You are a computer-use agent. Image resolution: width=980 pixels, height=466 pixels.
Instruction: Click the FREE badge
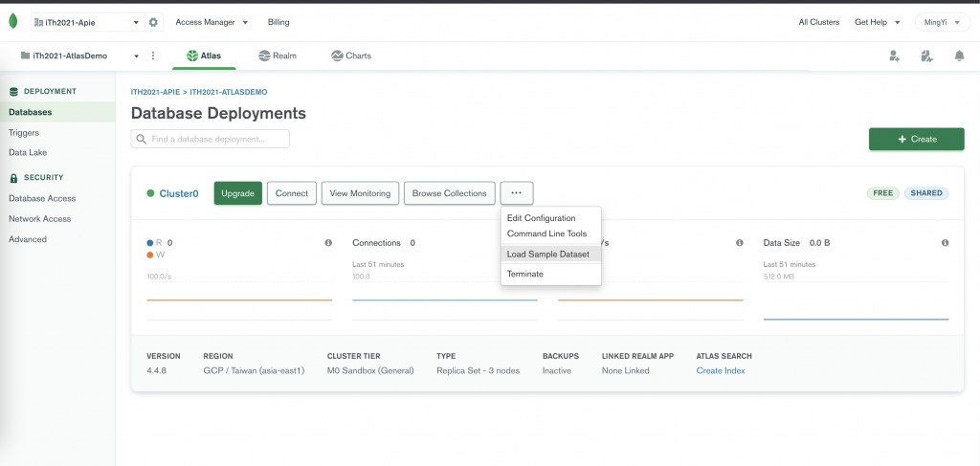pyautogui.click(x=882, y=193)
